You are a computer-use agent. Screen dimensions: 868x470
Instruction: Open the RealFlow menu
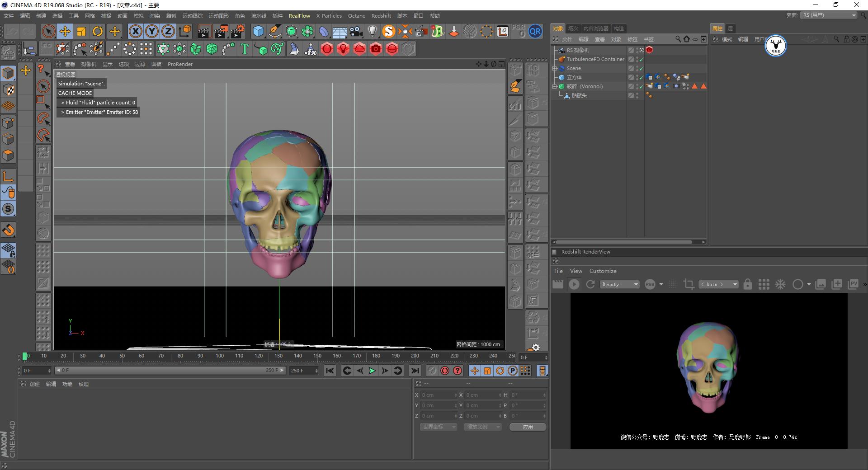299,16
